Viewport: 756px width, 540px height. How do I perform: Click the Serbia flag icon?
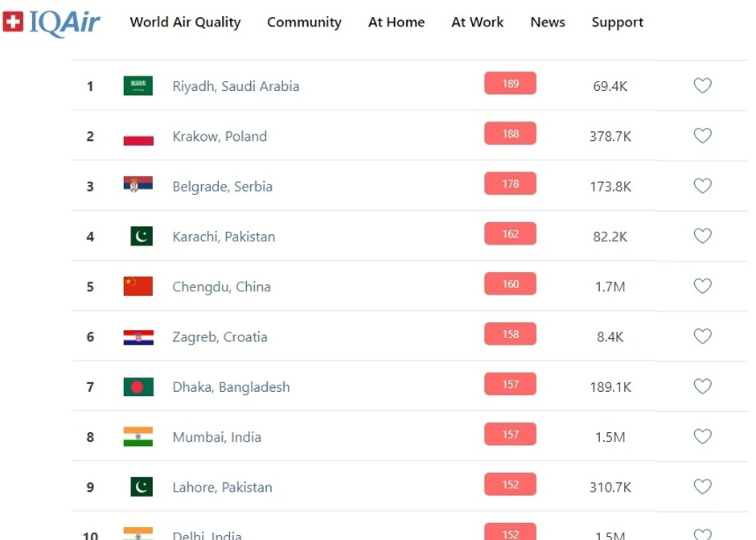138,186
